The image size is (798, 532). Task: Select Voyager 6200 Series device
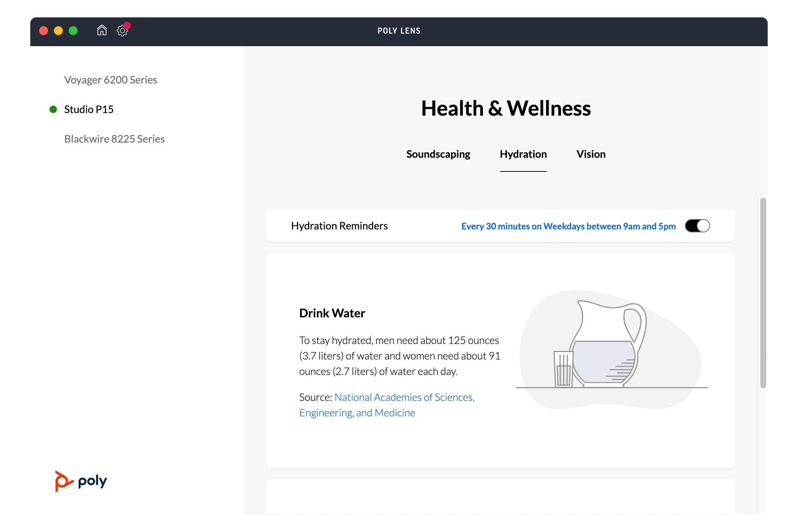tap(110, 80)
